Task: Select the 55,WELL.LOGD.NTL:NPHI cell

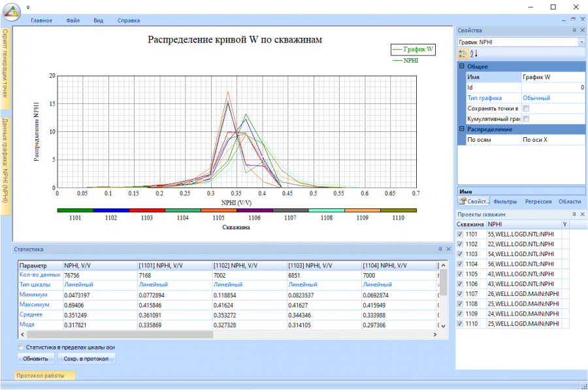Action: pyautogui.click(x=523, y=234)
